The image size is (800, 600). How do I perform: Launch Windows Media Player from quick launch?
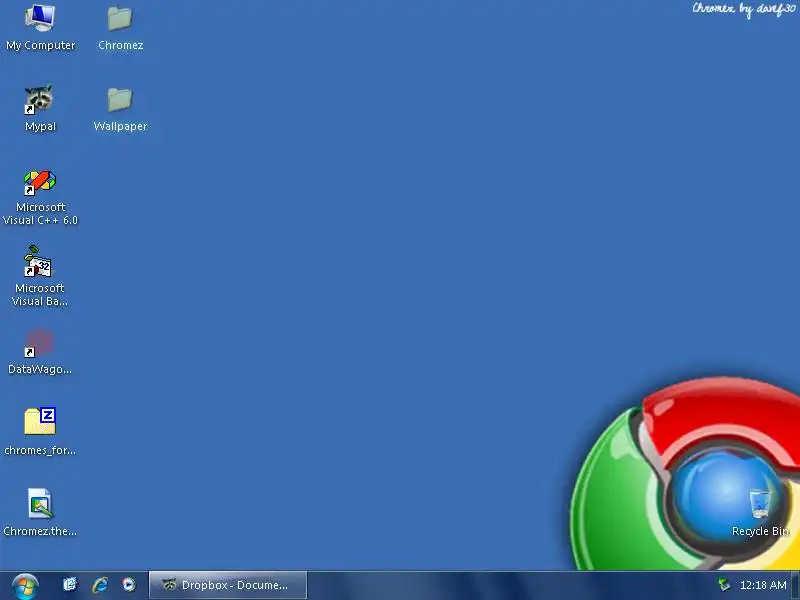coord(129,585)
